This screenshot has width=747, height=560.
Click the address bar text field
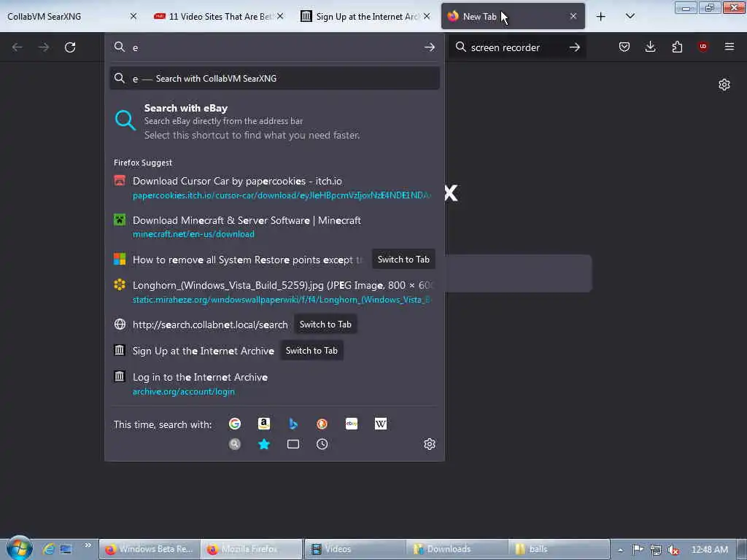pos(274,47)
